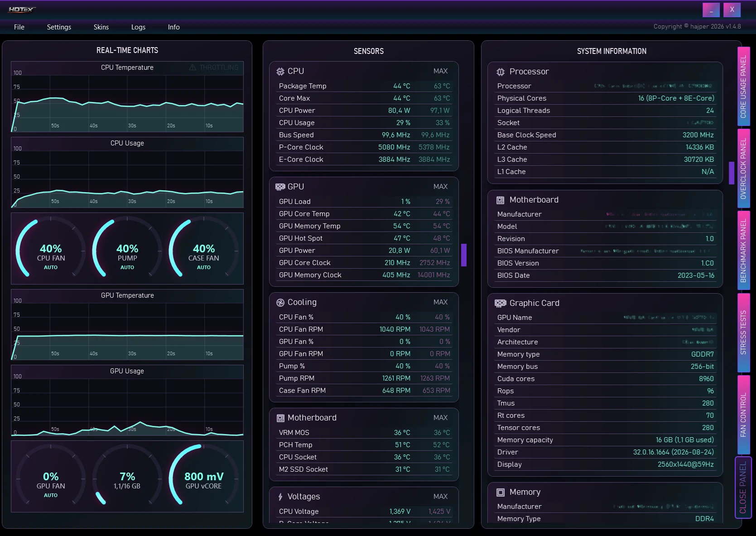Open the Skins menu

101,27
